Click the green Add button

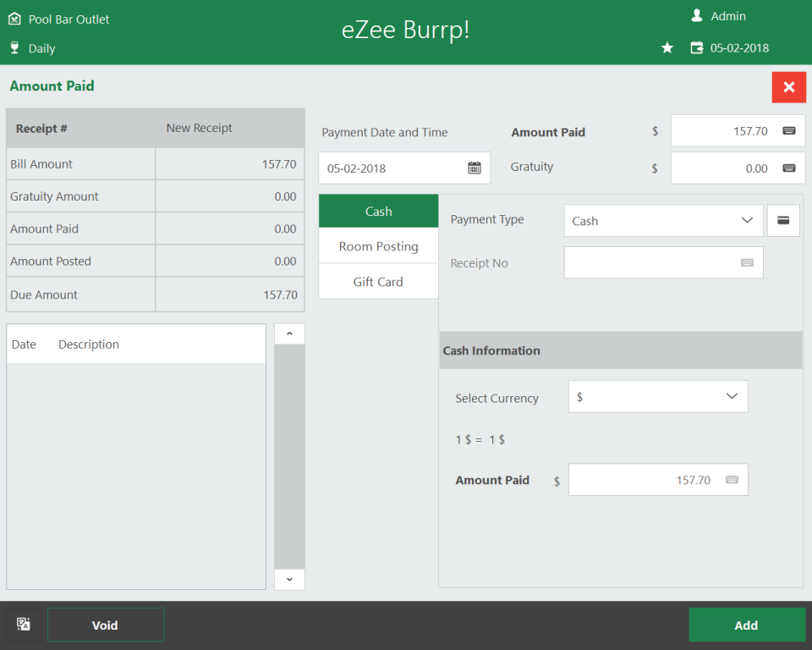point(746,625)
